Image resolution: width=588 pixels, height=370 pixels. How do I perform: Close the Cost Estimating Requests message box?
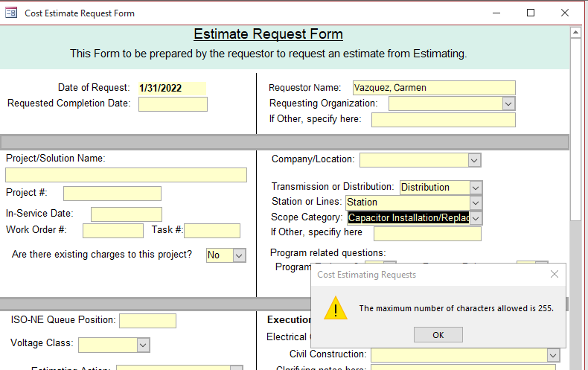click(554, 275)
